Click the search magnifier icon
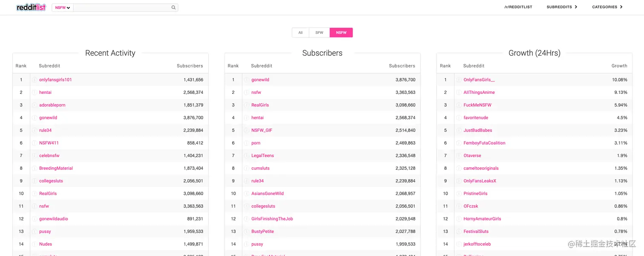 [x=173, y=7]
